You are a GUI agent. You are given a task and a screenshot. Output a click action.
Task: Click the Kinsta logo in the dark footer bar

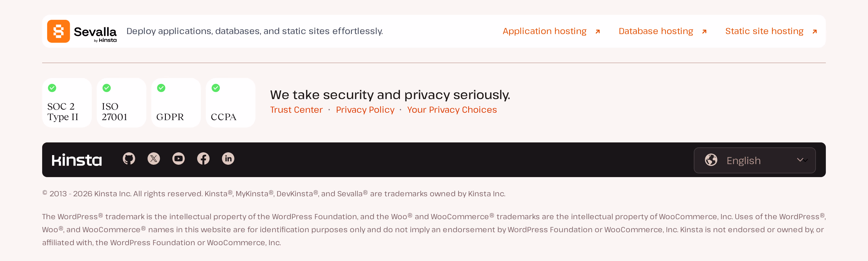pos(77,160)
